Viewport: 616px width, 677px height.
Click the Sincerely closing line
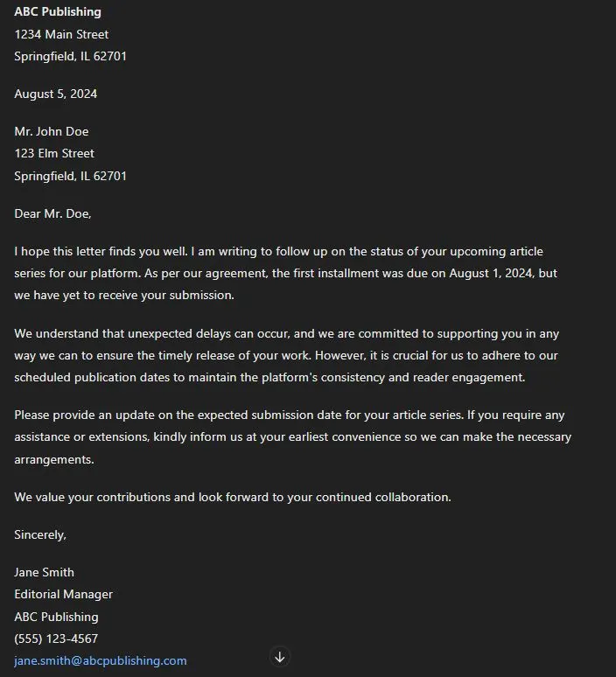(x=40, y=534)
